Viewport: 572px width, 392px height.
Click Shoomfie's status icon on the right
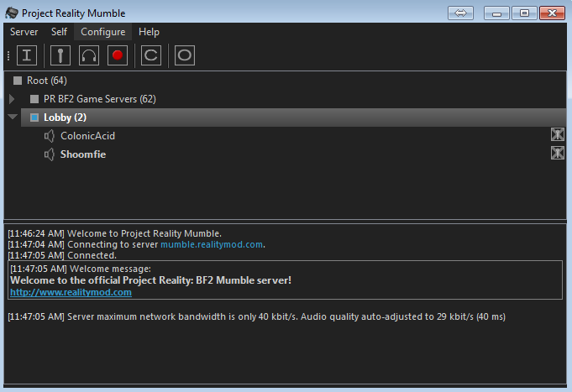pos(558,153)
